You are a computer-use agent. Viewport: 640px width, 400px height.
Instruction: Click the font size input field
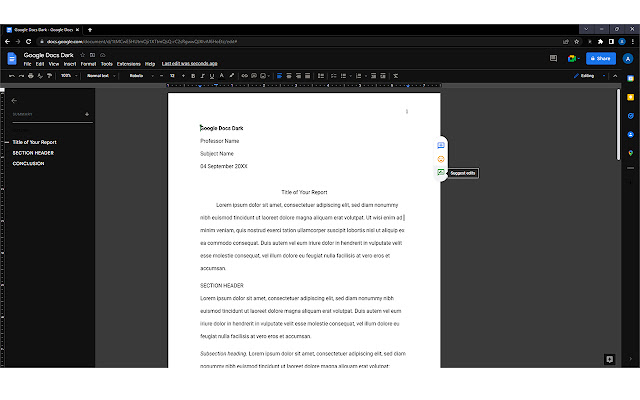click(x=172, y=76)
